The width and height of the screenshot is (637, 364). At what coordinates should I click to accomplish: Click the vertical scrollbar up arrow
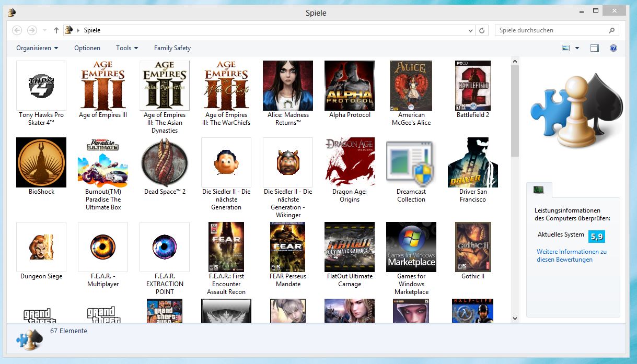[x=515, y=62]
